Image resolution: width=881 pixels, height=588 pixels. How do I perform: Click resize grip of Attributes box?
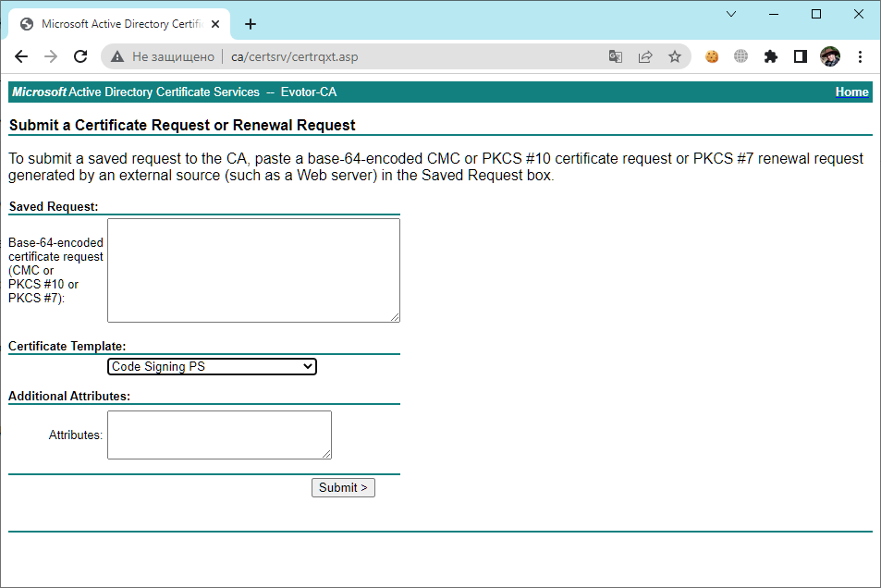tap(326, 454)
